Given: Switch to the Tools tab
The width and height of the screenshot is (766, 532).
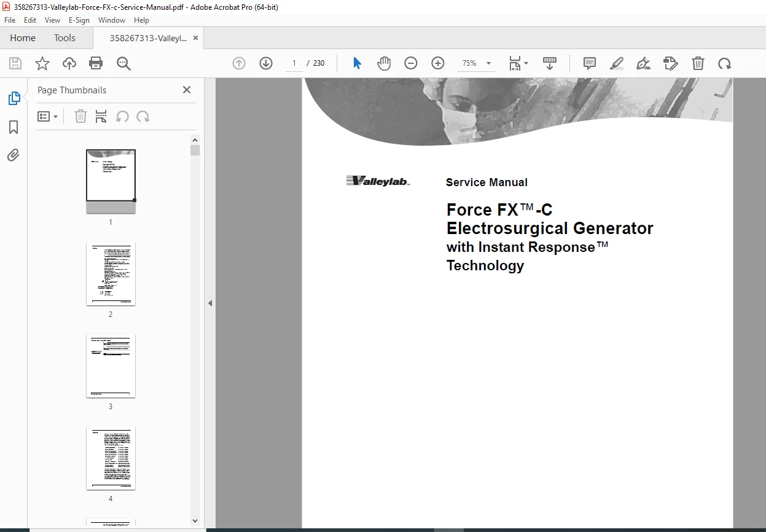Looking at the screenshot, I should (64, 38).
